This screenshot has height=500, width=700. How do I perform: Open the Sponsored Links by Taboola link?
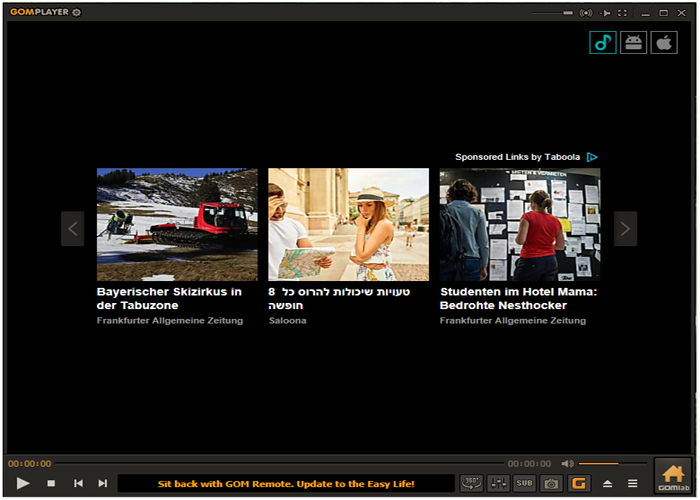point(517,157)
